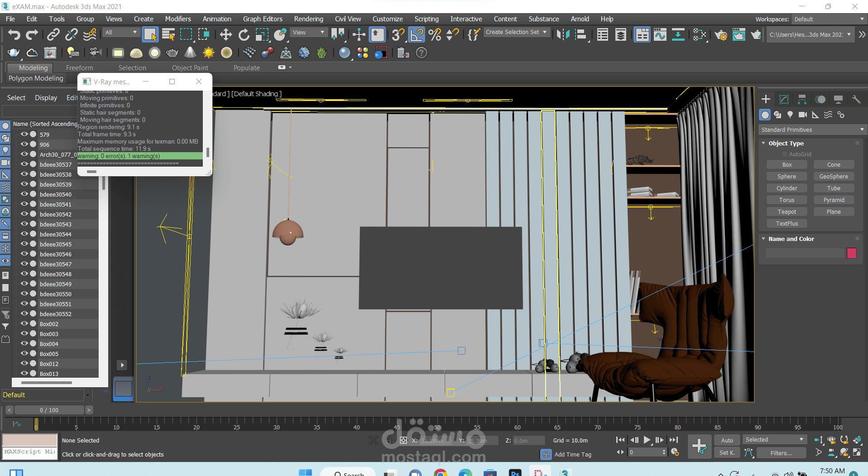Select the Move tool in main toolbar
Viewport: 868px width, 476px height.
tap(225, 34)
